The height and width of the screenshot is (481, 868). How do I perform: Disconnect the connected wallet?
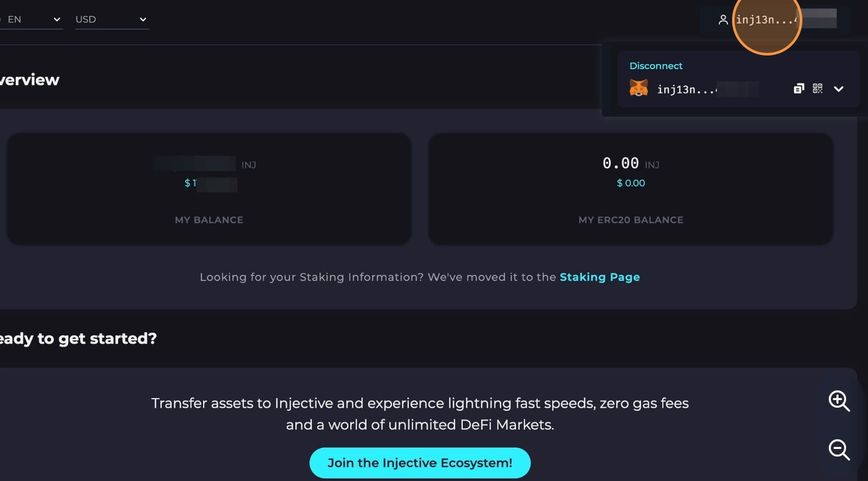pyautogui.click(x=656, y=66)
